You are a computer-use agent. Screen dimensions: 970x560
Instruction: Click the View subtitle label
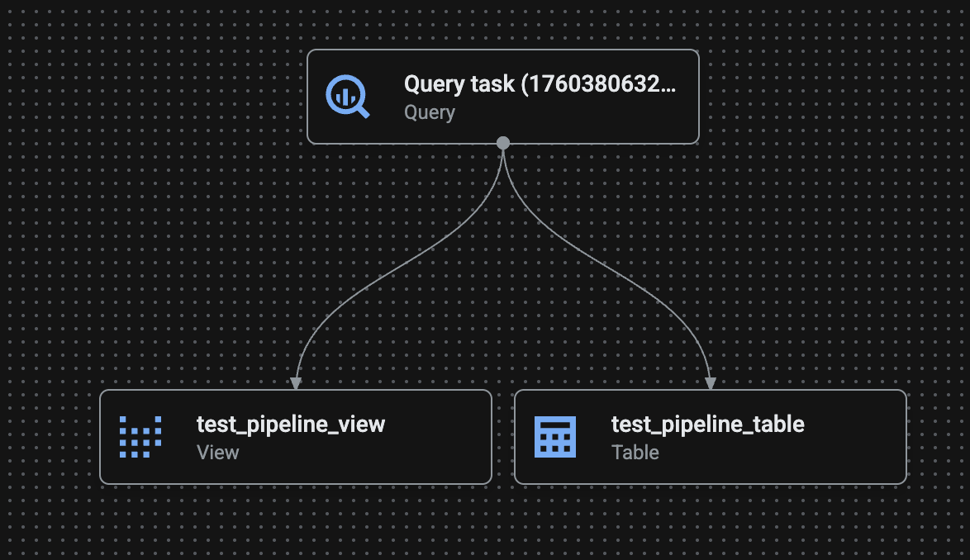tap(218, 453)
